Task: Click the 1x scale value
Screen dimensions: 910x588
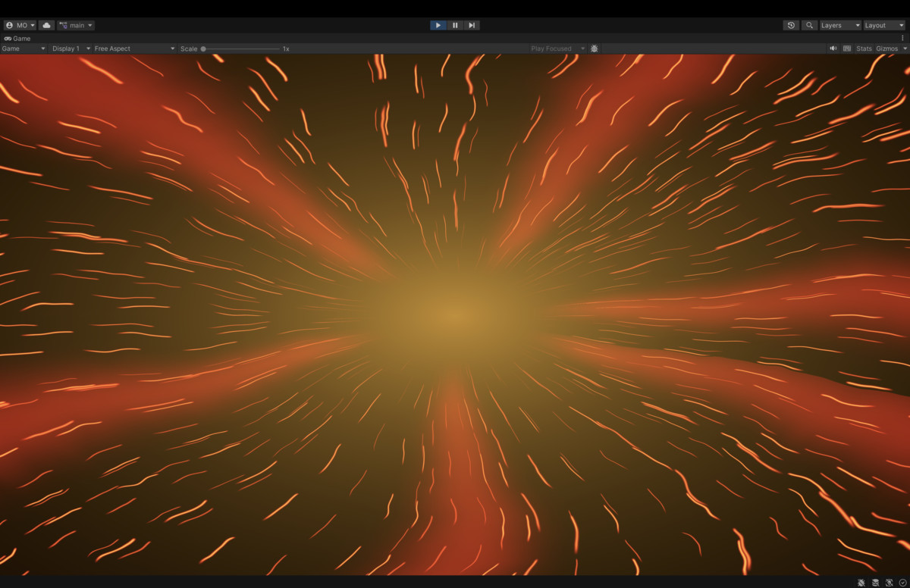Action: click(x=286, y=48)
